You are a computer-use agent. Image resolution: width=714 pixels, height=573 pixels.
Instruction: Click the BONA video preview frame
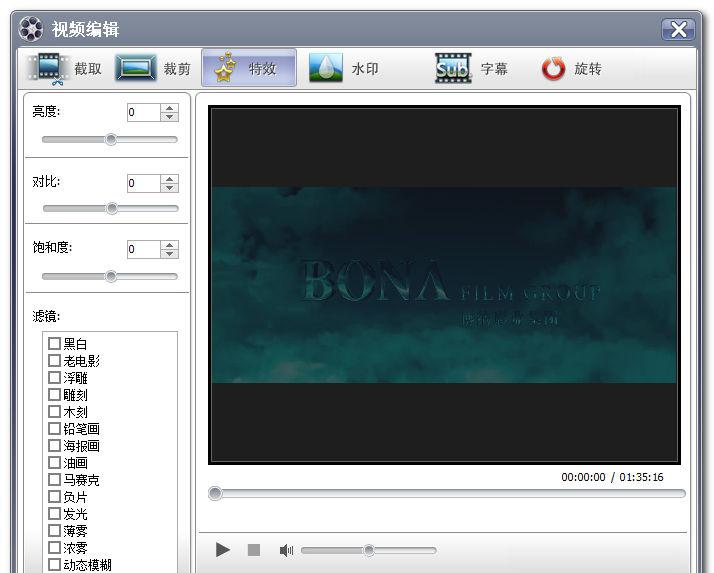(x=444, y=285)
